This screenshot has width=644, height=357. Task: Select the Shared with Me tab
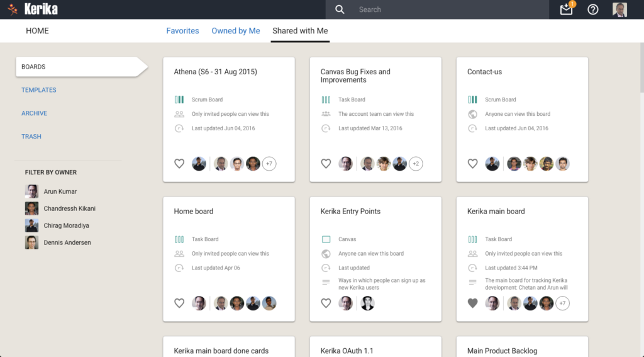(300, 31)
